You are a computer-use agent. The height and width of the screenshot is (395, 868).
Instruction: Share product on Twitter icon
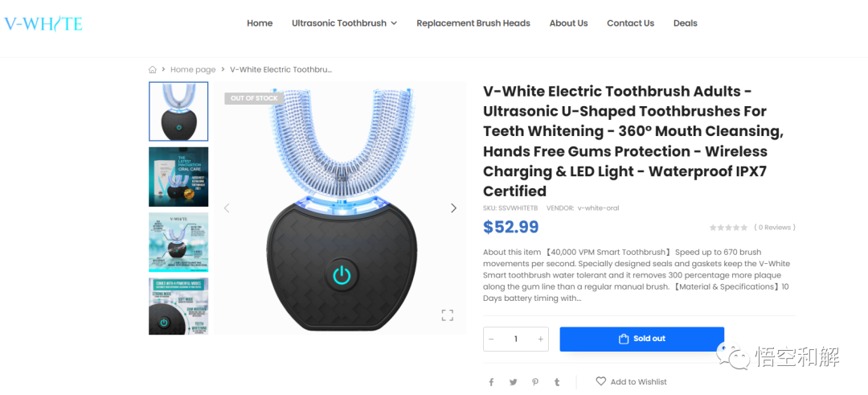513,382
